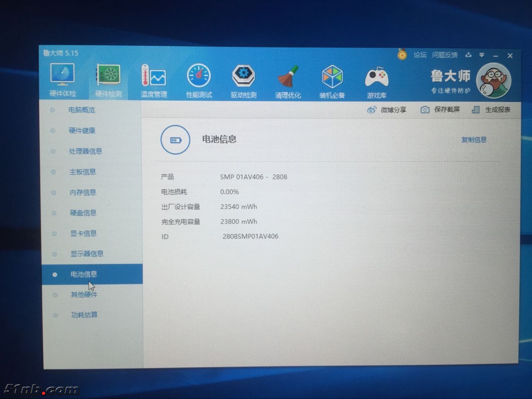Open 显卡信息 in the sidebar
Viewport: 532px width, 399px height.
point(83,233)
